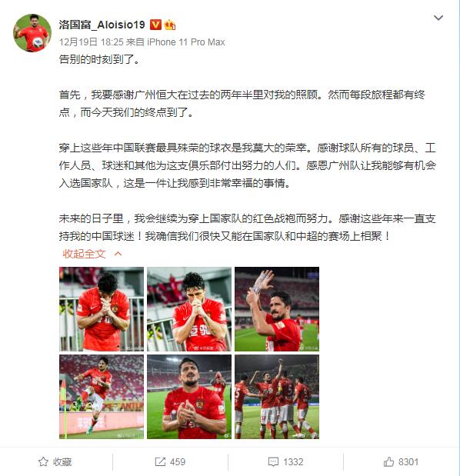Click the 收藏 favorite button label

point(62,462)
